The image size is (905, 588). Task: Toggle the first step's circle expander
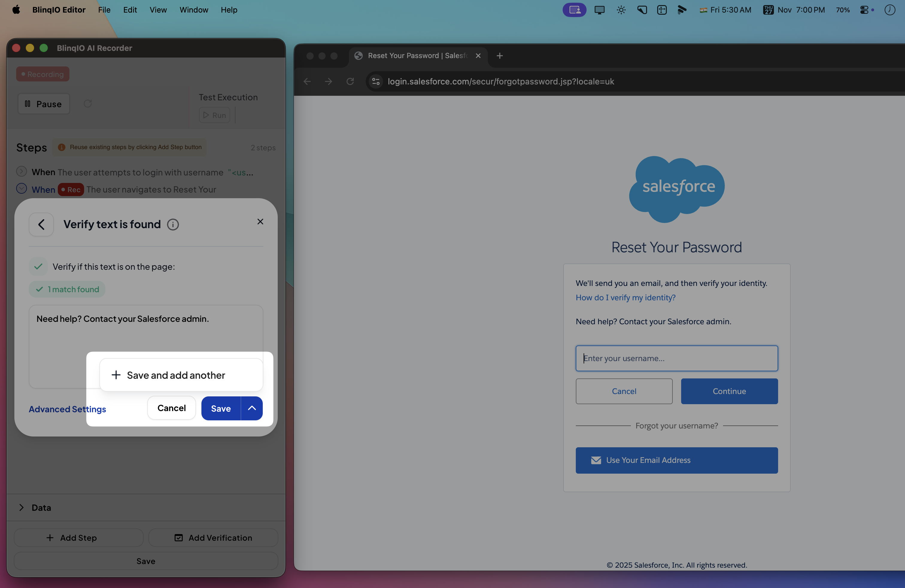tap(21, 172)
